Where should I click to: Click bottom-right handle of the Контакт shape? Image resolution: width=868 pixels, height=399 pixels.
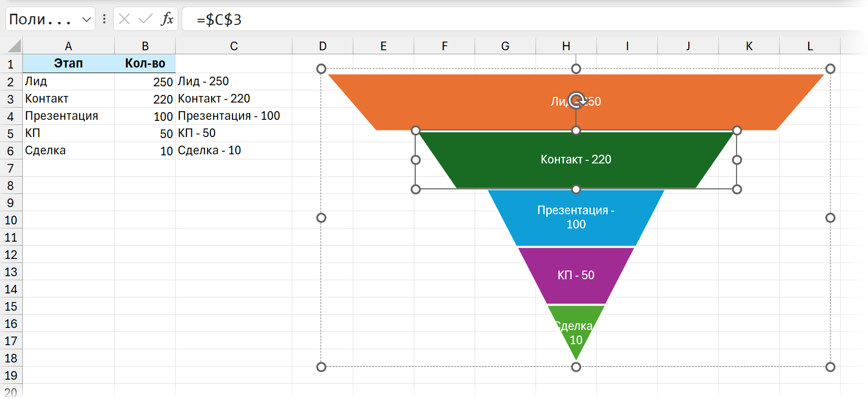click(737, 189)
